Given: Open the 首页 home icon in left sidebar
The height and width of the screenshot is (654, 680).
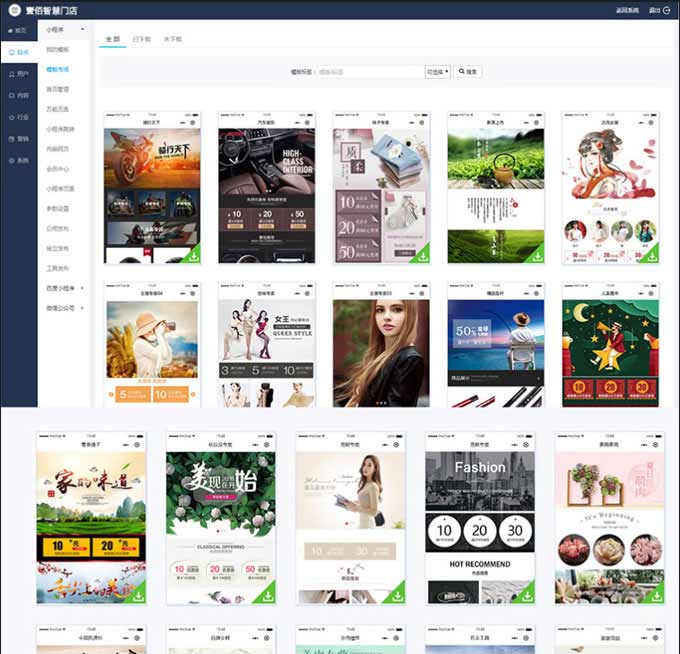Looking at the screenshot, I should pos(17,31).
